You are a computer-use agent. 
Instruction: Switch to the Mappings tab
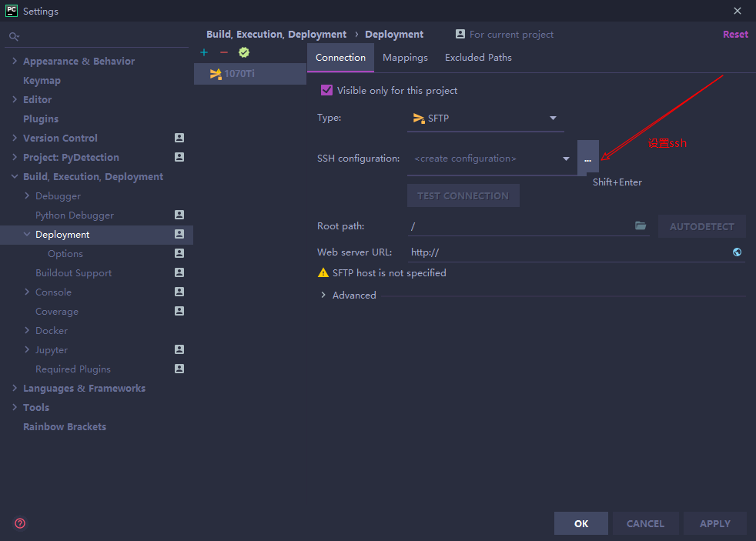tap(405, 58)
